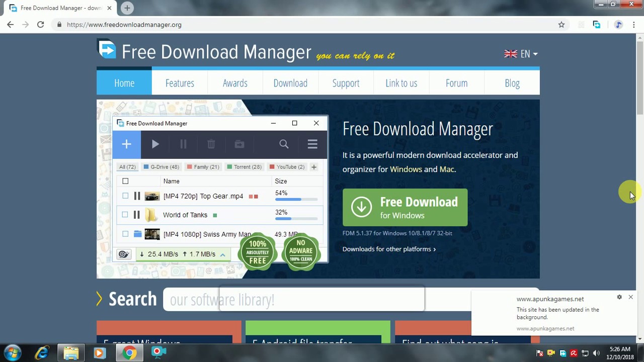Toggle the snail mode icon
644x362 pixels.
coord(124,254)
